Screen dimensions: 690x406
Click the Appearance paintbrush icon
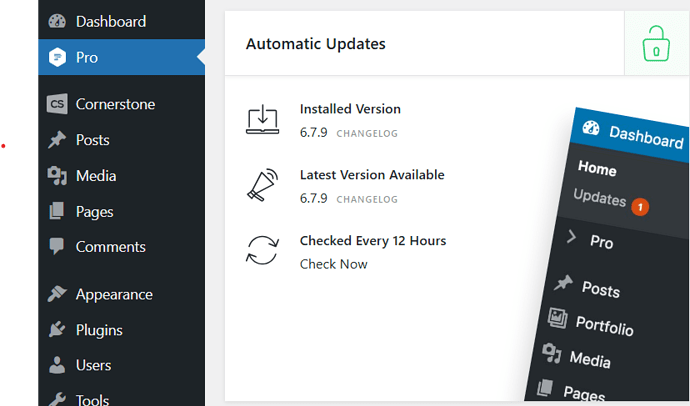tap(57, 295)
